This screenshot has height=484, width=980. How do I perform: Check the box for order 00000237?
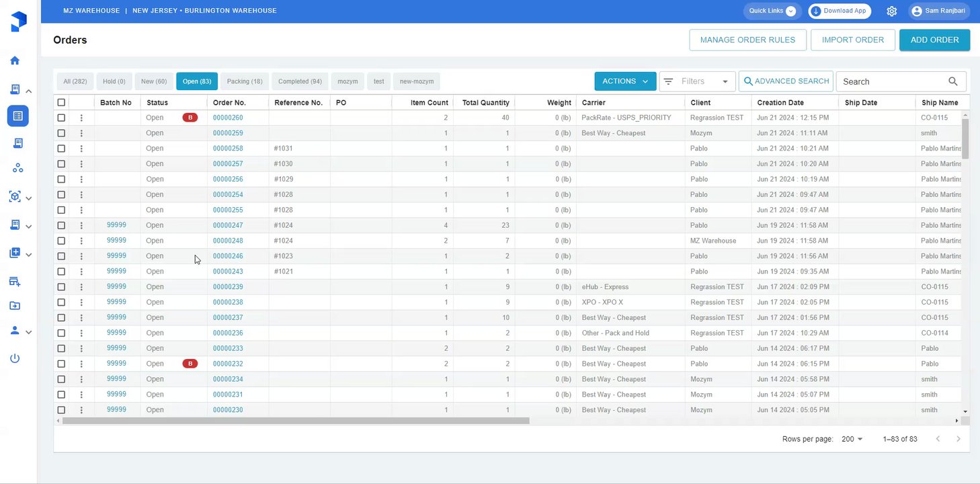click(x=61, y=318)
